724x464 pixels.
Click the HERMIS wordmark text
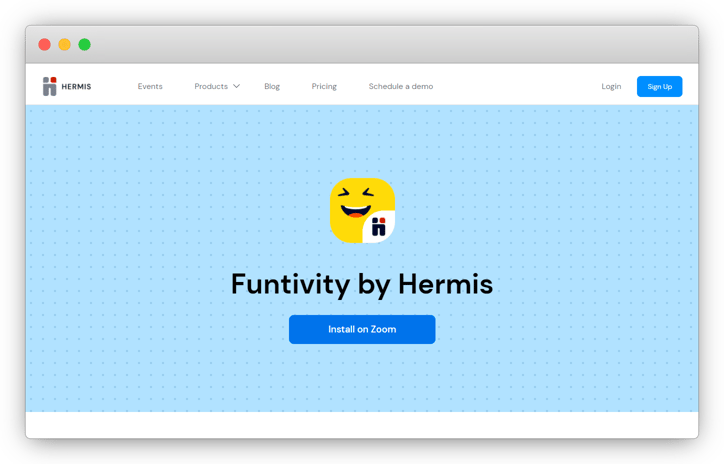pos(76,87)
